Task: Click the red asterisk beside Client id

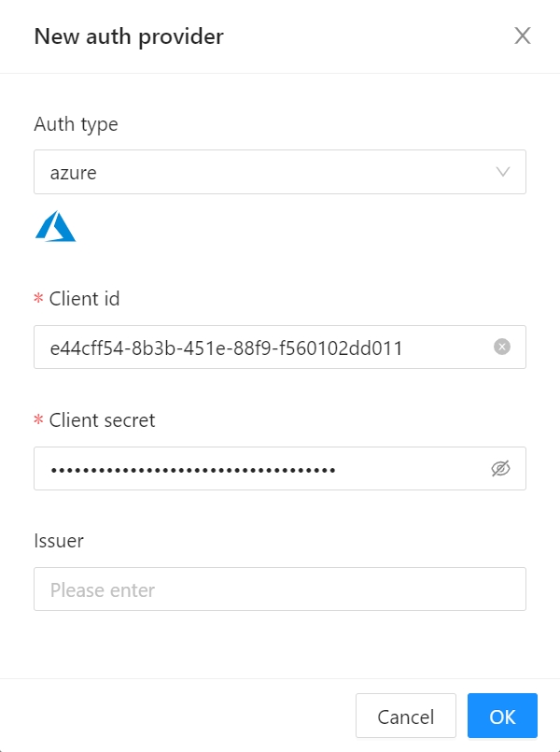Action: (x=39, y=300)
